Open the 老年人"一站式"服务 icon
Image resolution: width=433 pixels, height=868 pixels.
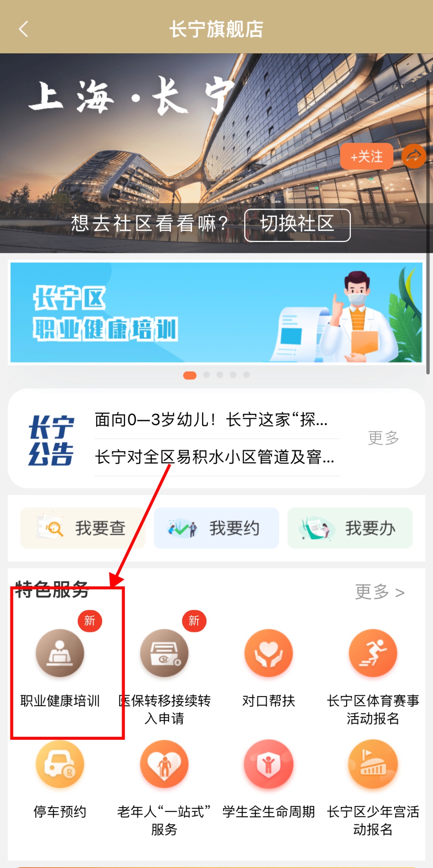pyautogui.click(x=164, y=764)
